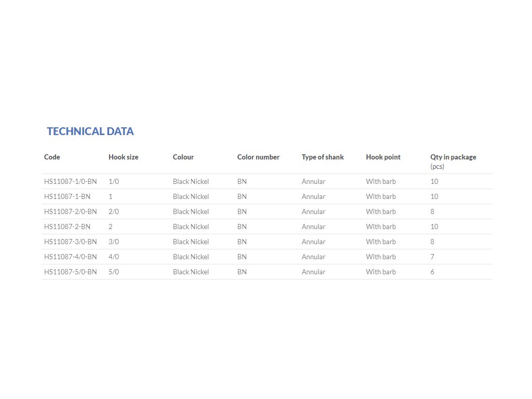Viewport: 532px width, 399px height.
Task: Click the (pcs) unit label
Action: tap(437, 167)
